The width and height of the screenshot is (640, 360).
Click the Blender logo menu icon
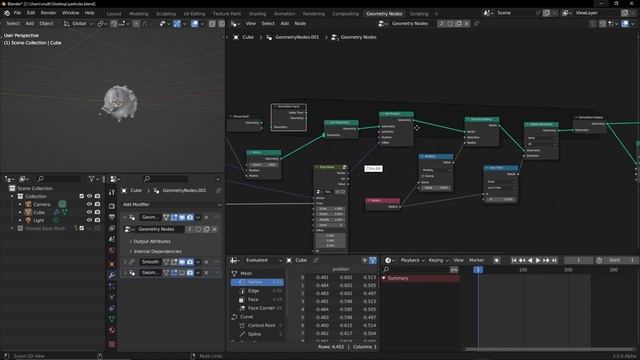point(7,13)
